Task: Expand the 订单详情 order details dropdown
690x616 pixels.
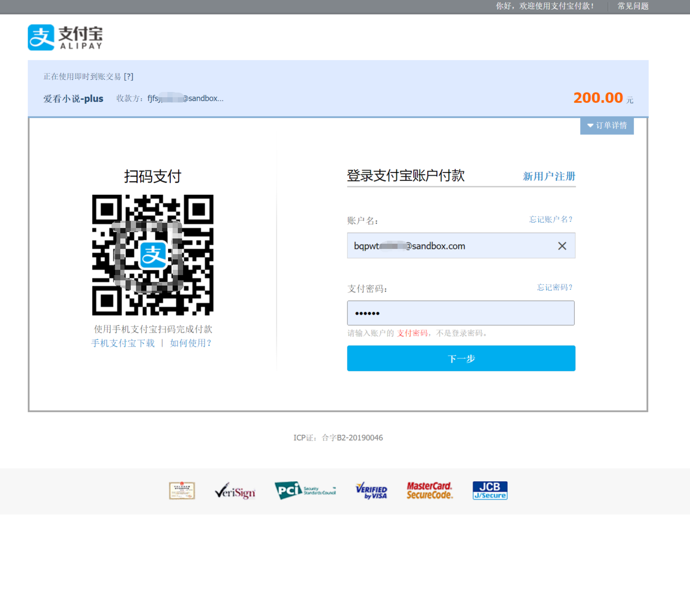Action: pos(607,126)
